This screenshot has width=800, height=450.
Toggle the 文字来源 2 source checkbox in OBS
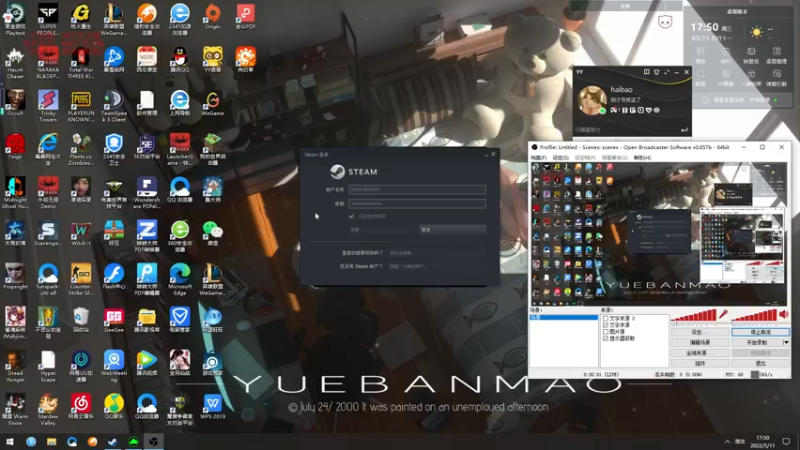606,318
